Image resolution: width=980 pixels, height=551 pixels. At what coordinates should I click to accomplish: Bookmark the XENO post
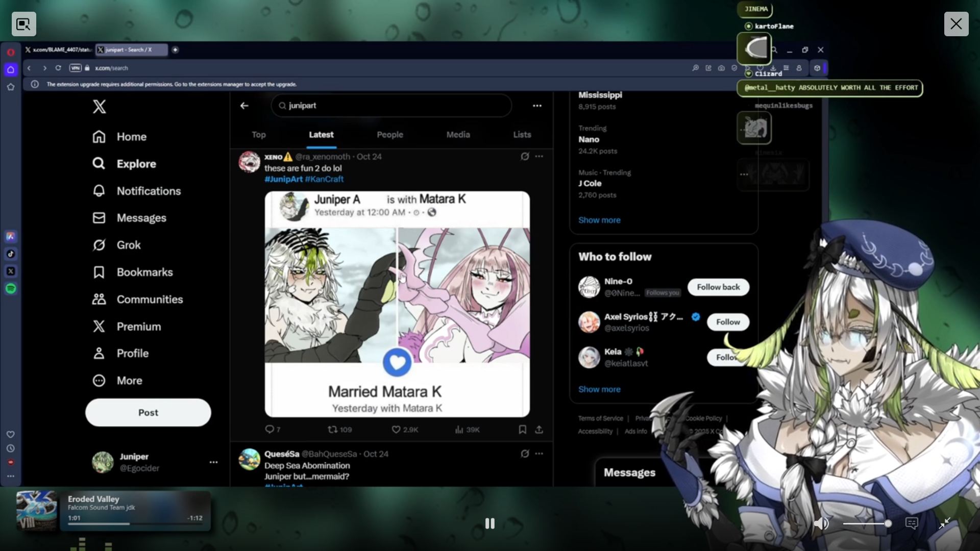[x=522, y=430]
